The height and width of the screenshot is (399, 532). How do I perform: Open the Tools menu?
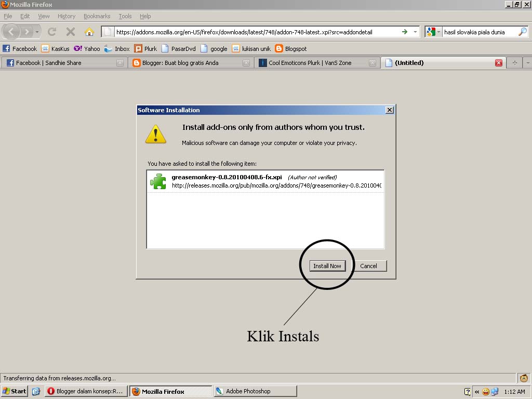pos(125,16)
